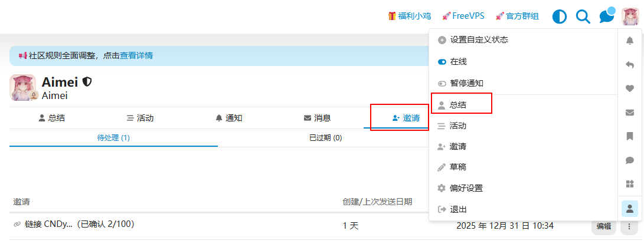Toggle dark/light theme half-circle button
The width and height of the screenshot is (644, 247).
click(x=559, y=17)
